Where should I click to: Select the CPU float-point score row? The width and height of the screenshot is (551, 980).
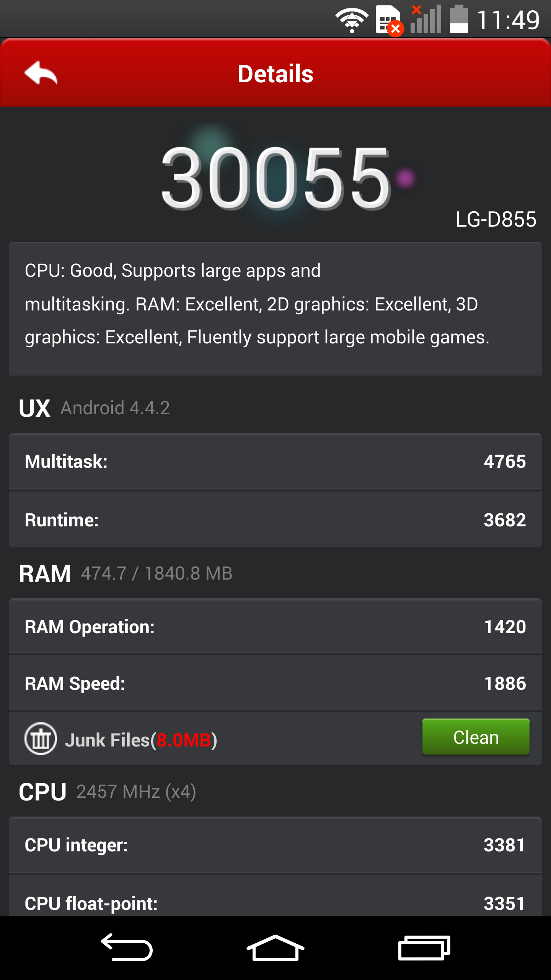click(275, 896)
